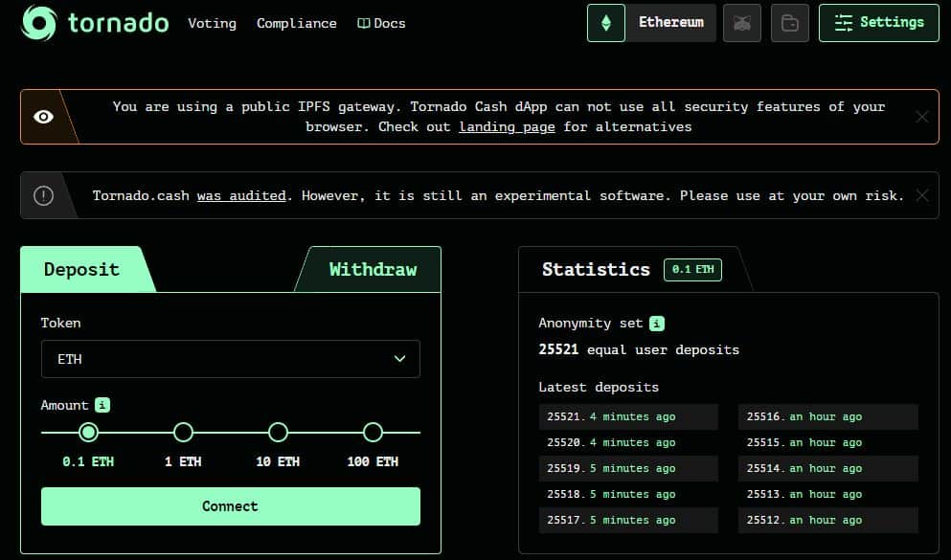Click sliders icon in Settings button
This screenshot has height=560, width=951.
pos(843,23)
